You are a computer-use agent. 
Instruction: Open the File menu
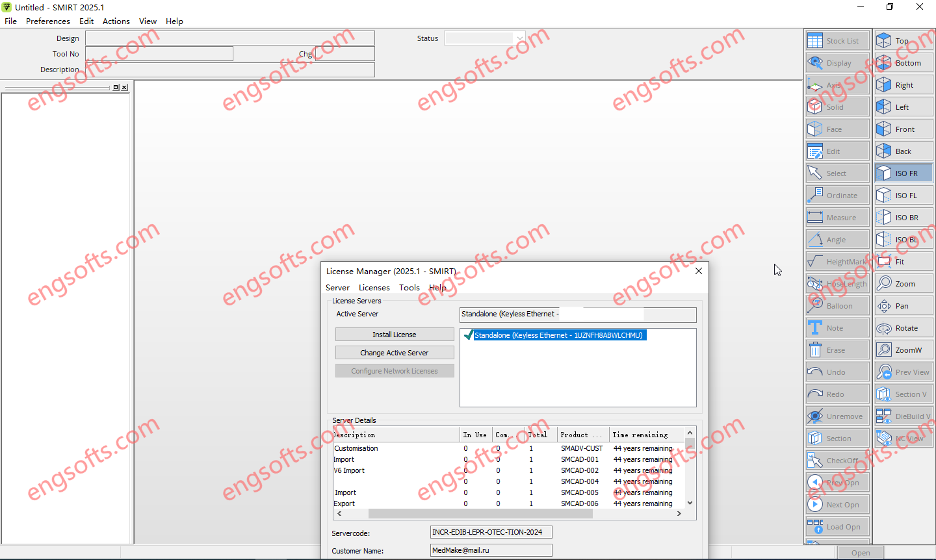[x=11, y=21]
